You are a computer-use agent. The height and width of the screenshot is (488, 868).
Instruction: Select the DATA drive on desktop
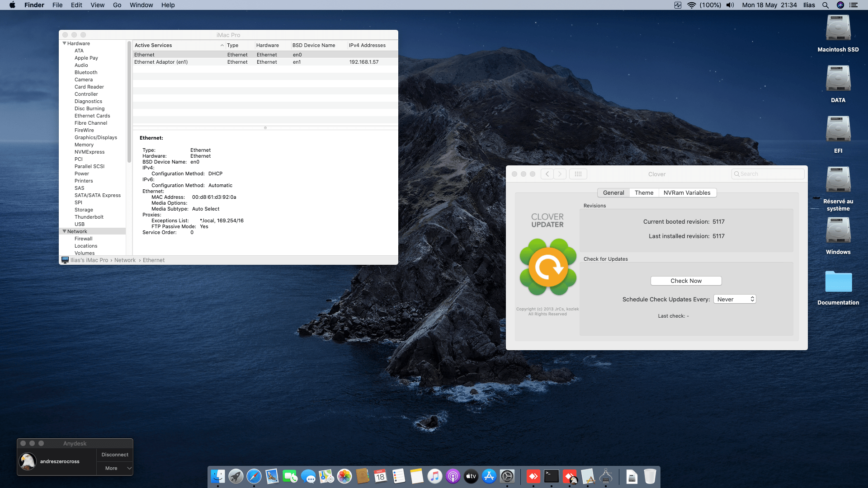pyautogui.click(x=838, y=79)
